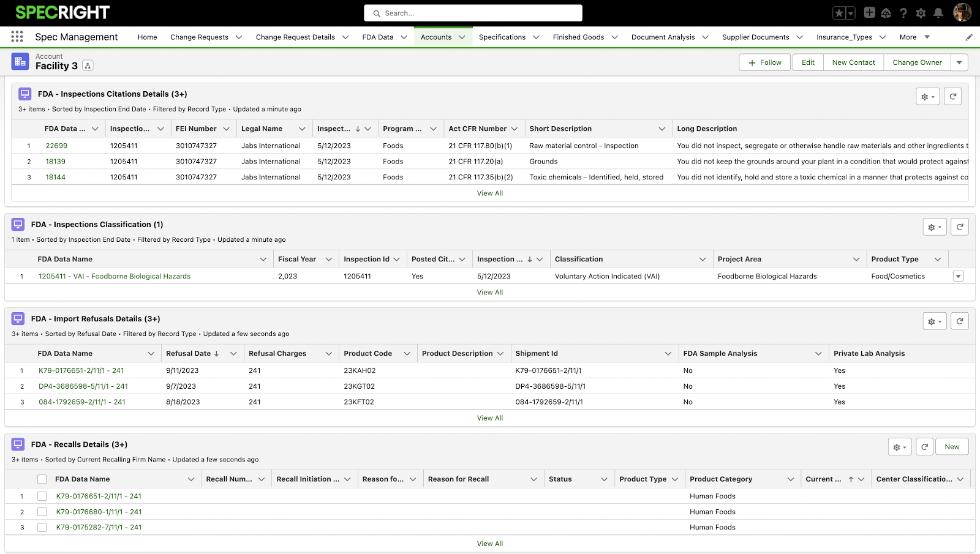Click the cell "23KFT02"

click(x=359, y=402)
